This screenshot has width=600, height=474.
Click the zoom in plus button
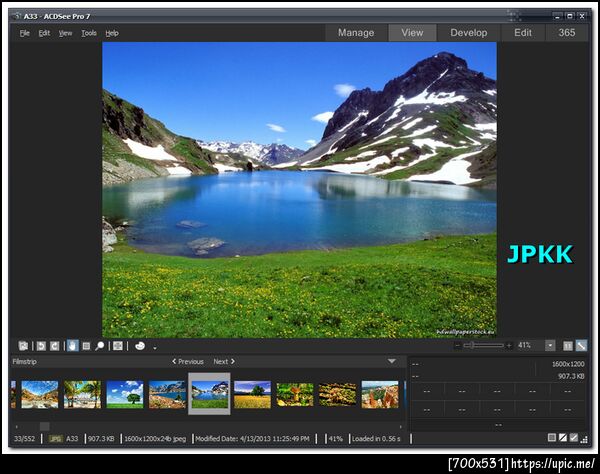point(509,345)
